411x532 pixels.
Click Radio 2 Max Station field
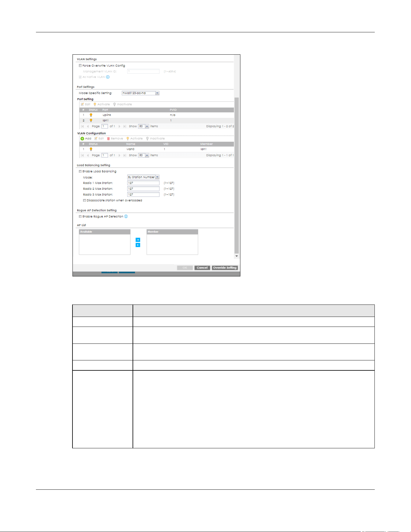[x=143, y=189]
